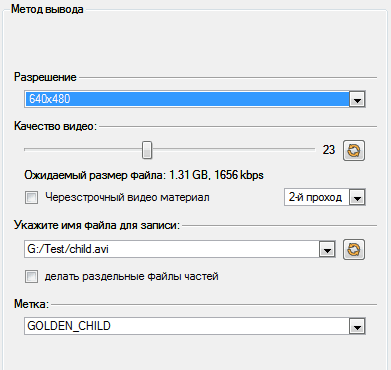Click the Черезстрочный видео материал label text
391x370 pixels.
pos(127,197)
